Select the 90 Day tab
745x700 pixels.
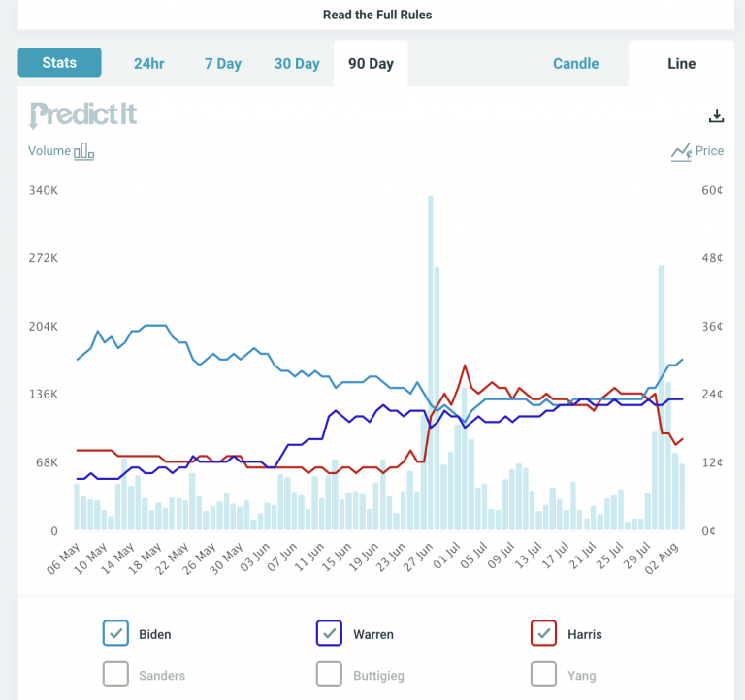point(371,63)
